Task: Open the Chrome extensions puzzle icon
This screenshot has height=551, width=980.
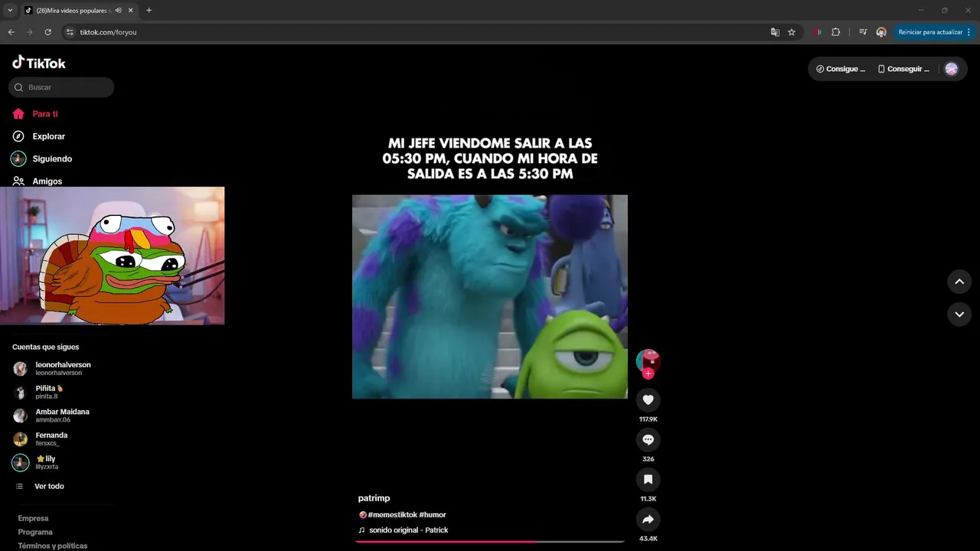Action: (x=835, y=32)
